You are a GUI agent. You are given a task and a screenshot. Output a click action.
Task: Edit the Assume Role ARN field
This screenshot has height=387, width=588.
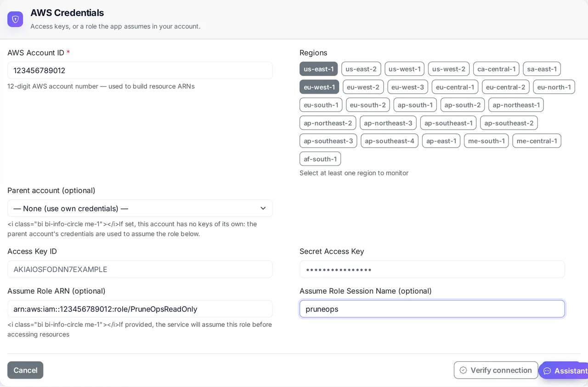click(140, 309)
